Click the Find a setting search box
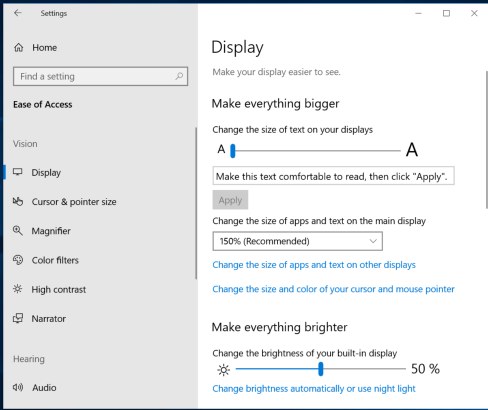This screenshot has width=488, height=410. [100, 76]
